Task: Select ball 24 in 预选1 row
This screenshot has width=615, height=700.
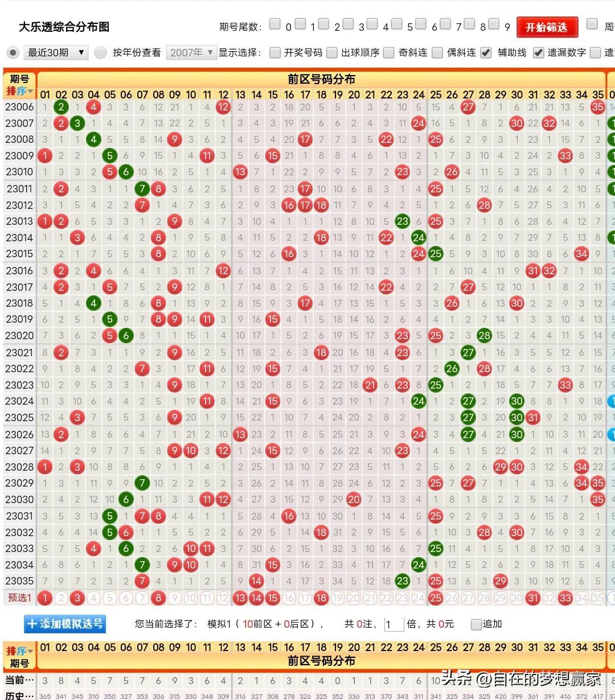Action: (x=419, y=598)
